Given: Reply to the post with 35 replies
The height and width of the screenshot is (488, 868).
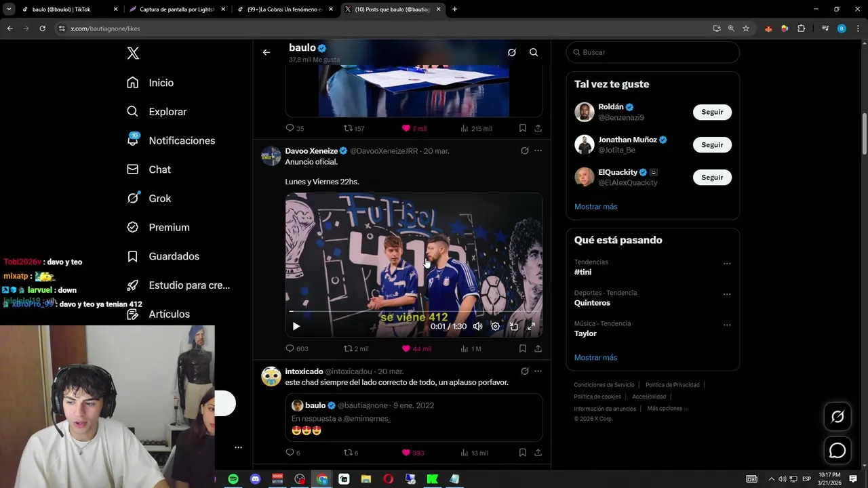Looking at the screenshot, I should point(294,128).
